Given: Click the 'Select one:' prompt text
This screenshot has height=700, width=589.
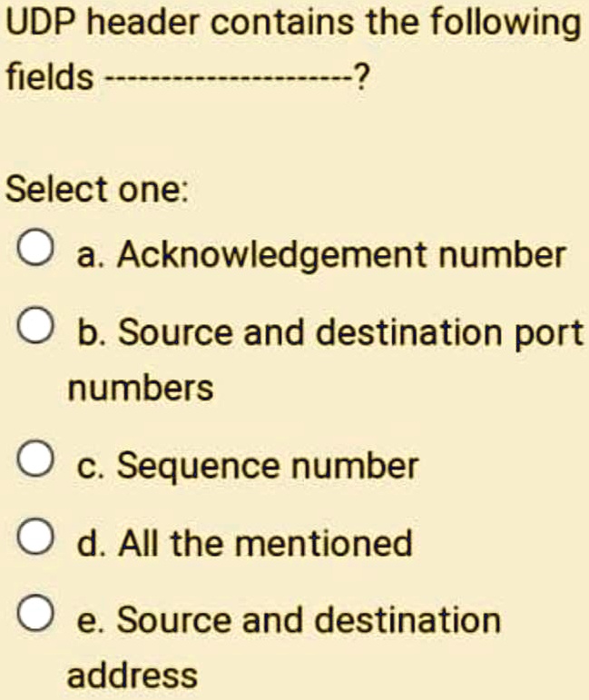Looking at the screenshot, I should click(x=97, y=190).
